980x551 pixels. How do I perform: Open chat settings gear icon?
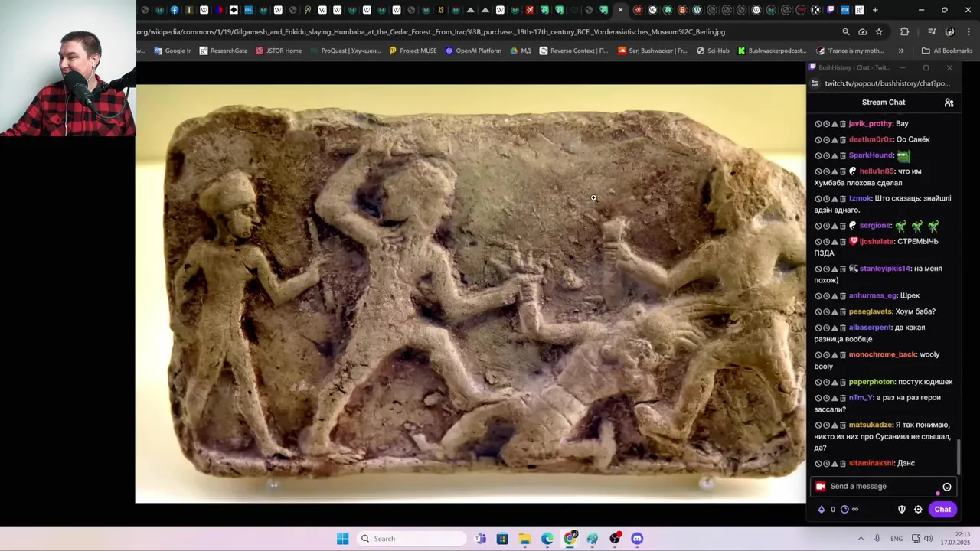click(918, 510)
